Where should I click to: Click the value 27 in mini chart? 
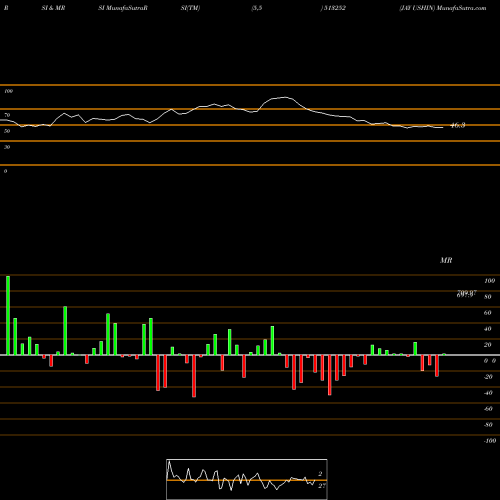coord(322,486)
